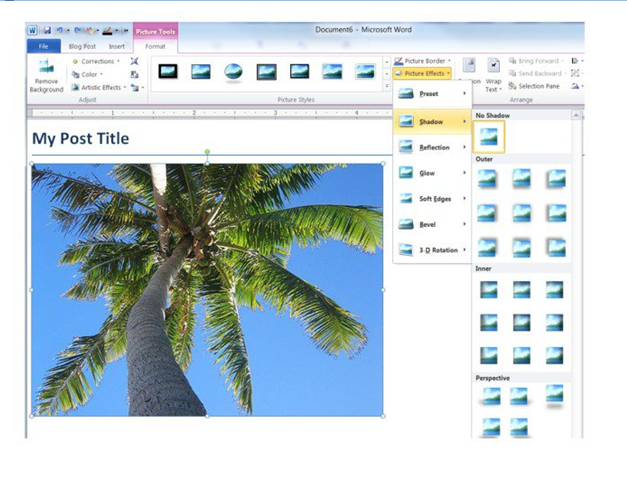Click the Compress Pictures icon
Screen dimensions: 627x497
[134, 61]
